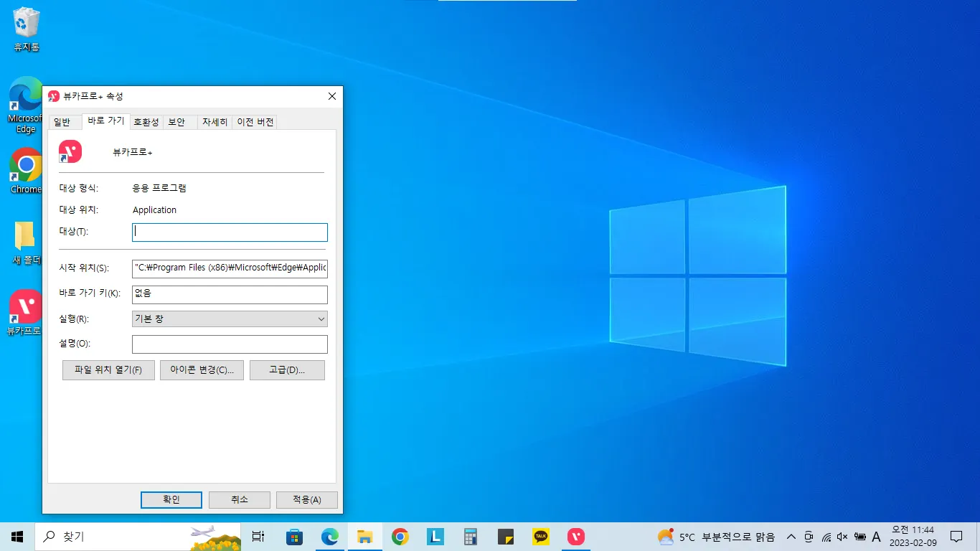Click the taskbar clock showing 오전 11:44
980x551 pixels.
click(913, 537)
